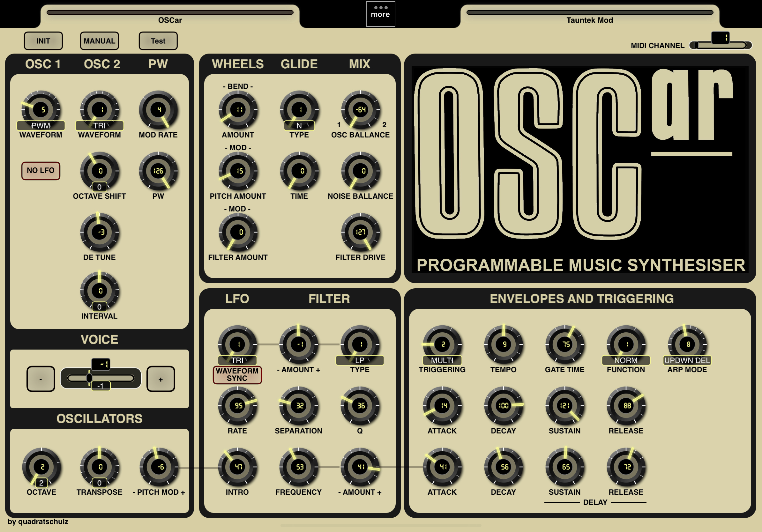Click the Filter Drive knob
The image size is (762, 532).
pyautogui.click(x=361, y=232)
